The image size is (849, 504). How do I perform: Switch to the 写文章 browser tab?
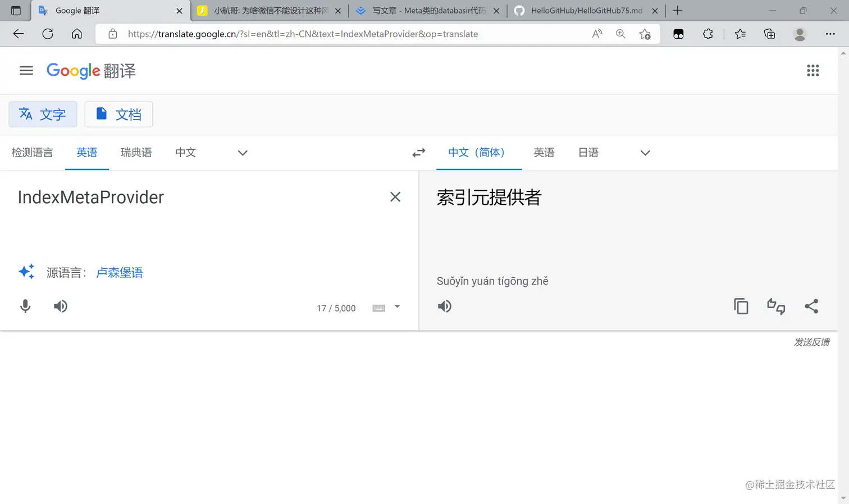[x=428, y=11]
